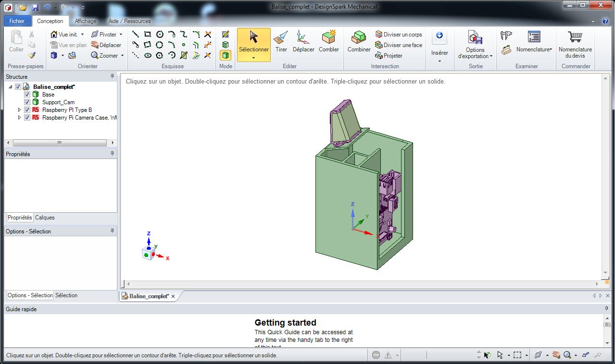Click the measure caliper icon in Examiner
Screen dimensions: 615x364
[506, 36]
